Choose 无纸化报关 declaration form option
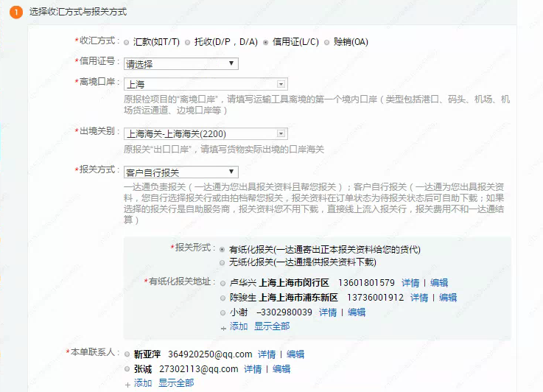The height and width of the screenshot is (392, 543). point(223,262)
